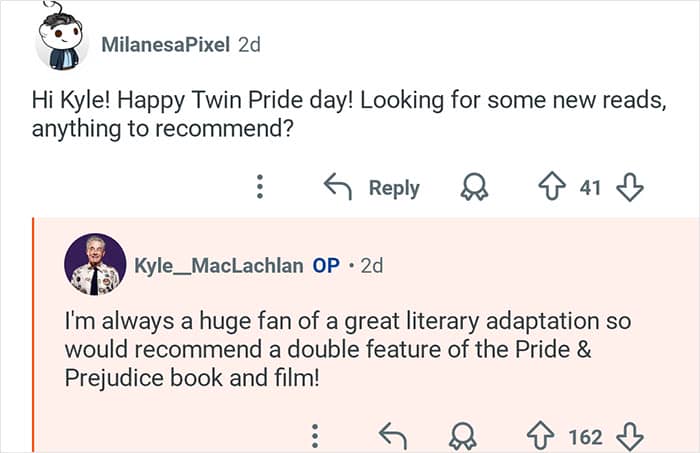Screen dimensions: 700x453
Task: Click the 162 vote count
Action: [585, 437]
